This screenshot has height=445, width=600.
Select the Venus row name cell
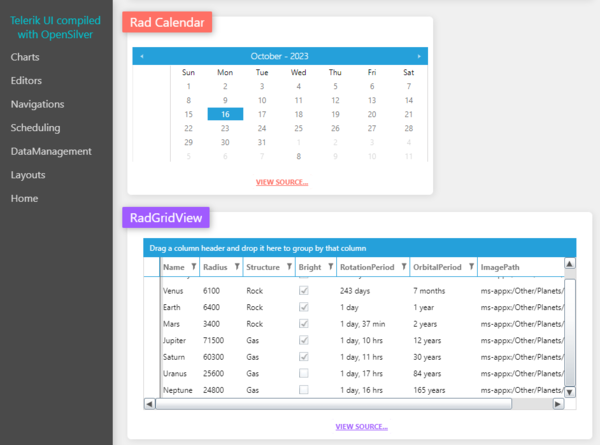pyautogui.click(x=173, y=291)
